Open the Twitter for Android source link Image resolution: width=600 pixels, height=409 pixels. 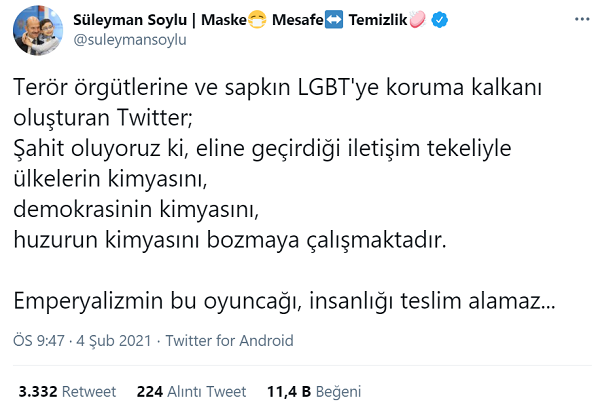click(x=229, y=341)
